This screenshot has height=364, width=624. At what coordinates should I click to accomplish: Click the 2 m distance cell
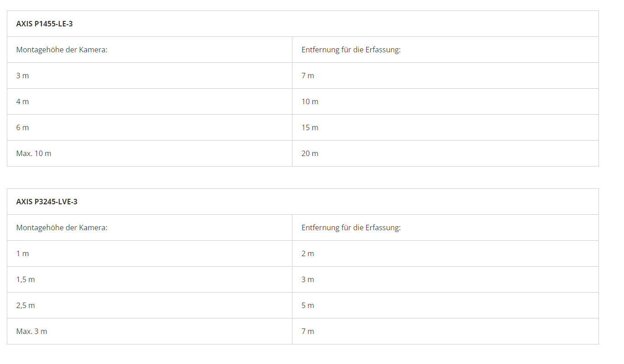point(307,253)
